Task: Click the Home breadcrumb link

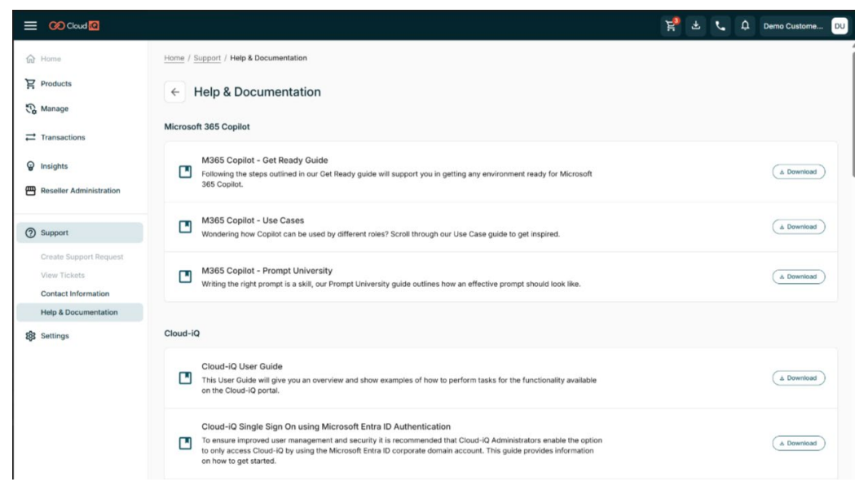Action: click(x=174, y=58)
